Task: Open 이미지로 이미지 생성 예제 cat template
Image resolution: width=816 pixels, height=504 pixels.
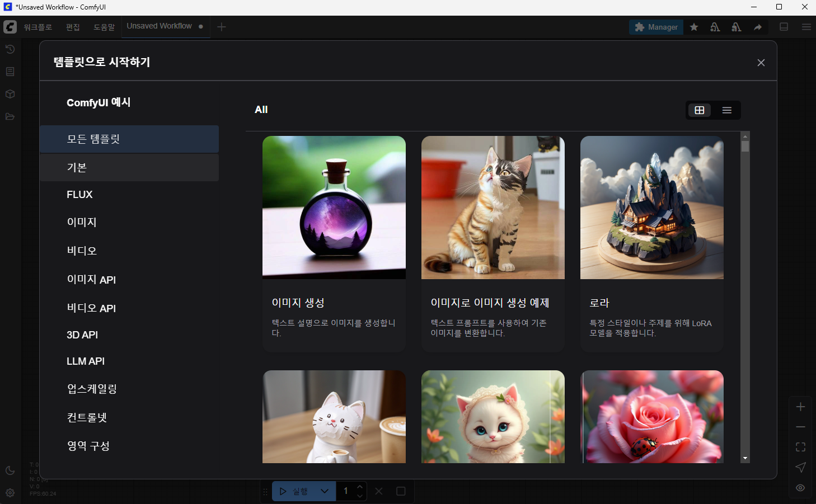Action: pos(493,244)
